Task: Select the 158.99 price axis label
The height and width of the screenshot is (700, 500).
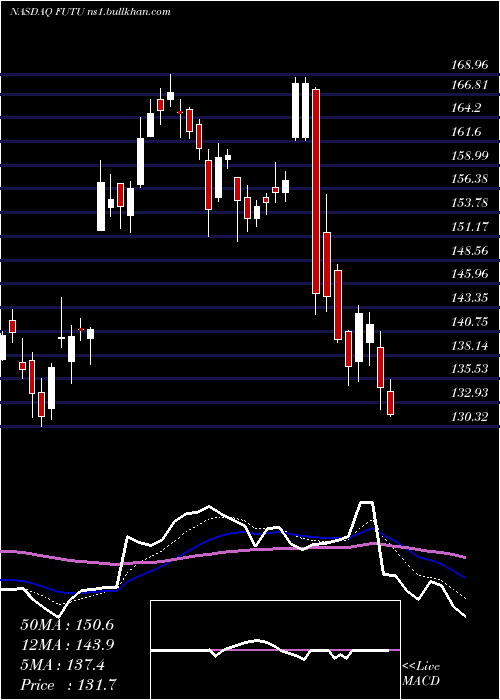Action: point(469,156)
